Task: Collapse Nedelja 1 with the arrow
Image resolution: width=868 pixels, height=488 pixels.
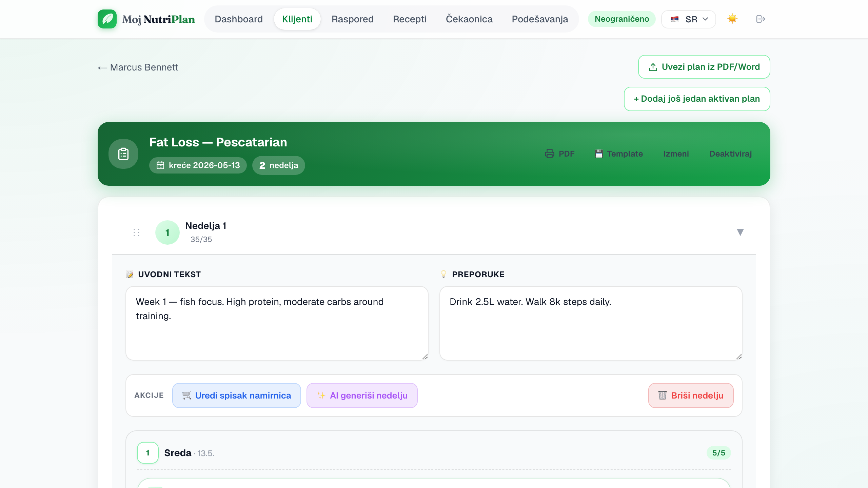Action: click(740, 232)
